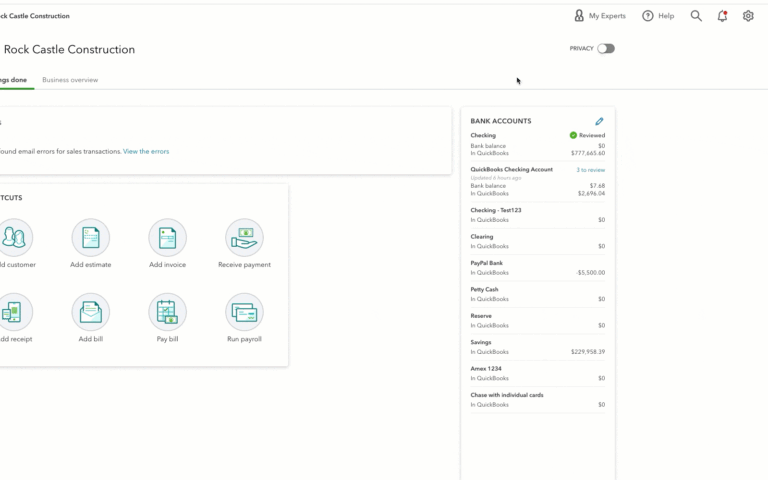The width and height of the screenshot is (768, 480).
Task: Click the Add estimate shortcut icon
Action: coord(91,238)
